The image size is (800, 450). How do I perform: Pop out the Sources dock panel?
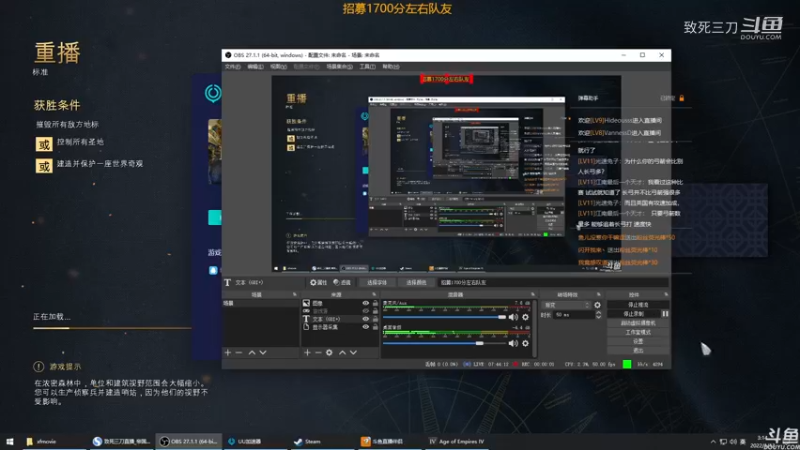tap(374, 295)
